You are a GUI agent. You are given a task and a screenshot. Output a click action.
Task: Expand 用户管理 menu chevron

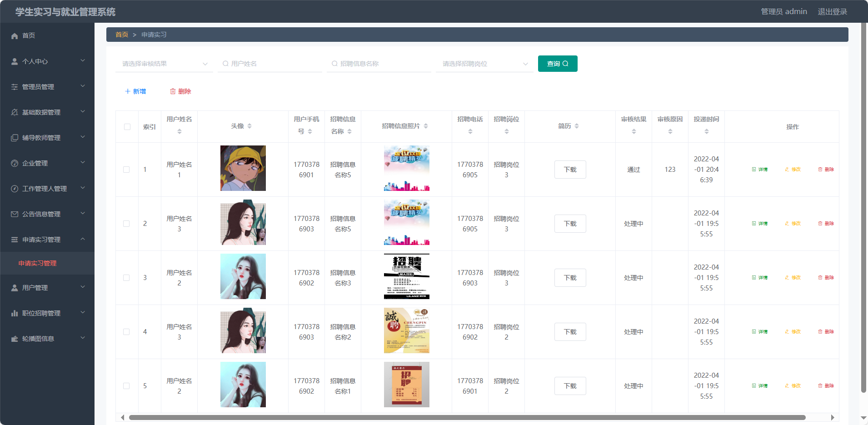83,287
